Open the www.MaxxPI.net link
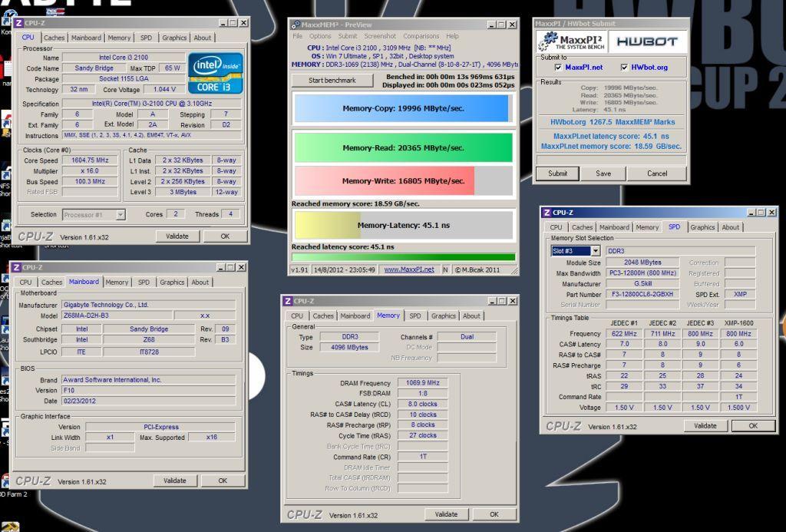This screenshot has width=786, height=532. [x=409, y=269]
